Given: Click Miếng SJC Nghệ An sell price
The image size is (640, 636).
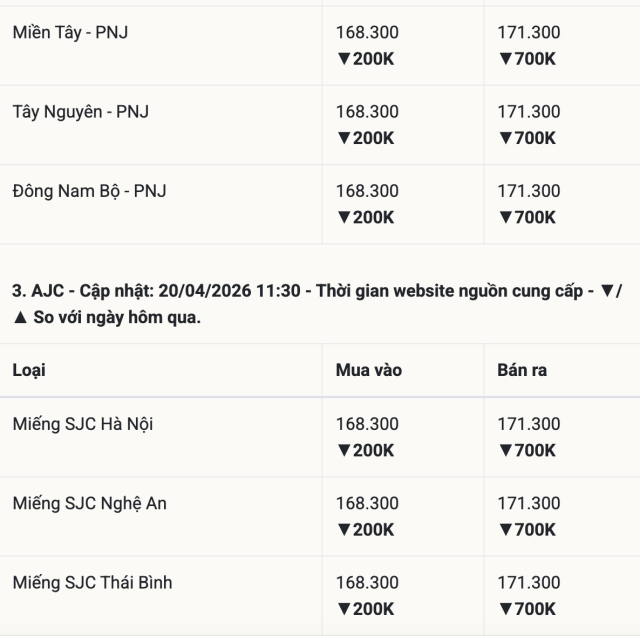Looking at the screenshot, I should (529, 503).
